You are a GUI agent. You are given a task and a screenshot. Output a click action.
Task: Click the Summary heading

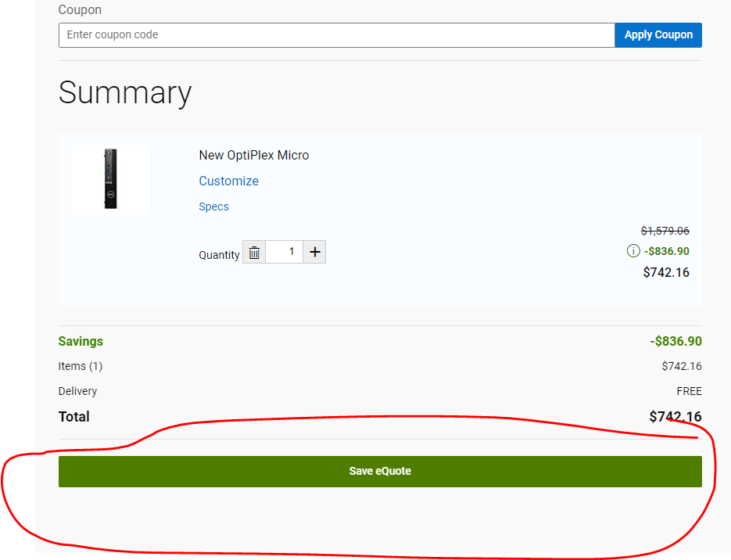click(x=125, y=92)
